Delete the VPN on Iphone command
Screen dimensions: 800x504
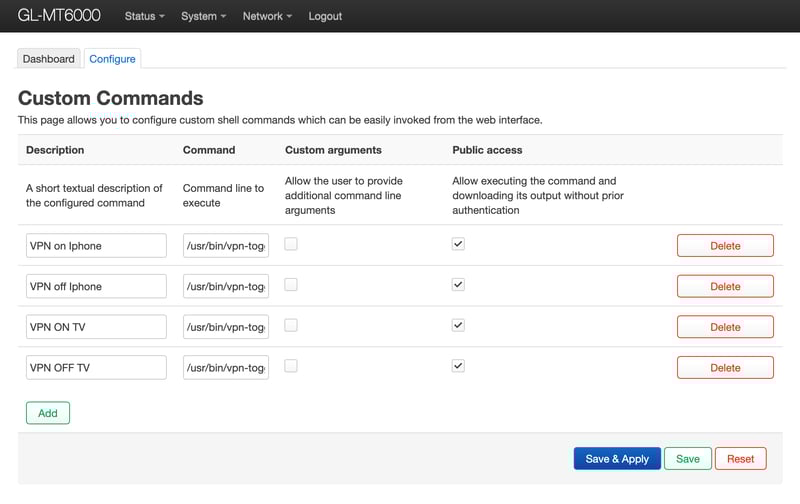click(725, 246)
